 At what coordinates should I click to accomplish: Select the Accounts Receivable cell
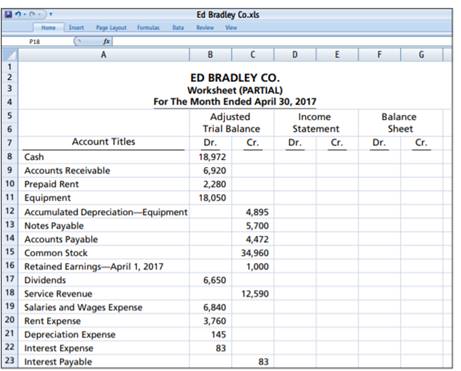point(104,171)
